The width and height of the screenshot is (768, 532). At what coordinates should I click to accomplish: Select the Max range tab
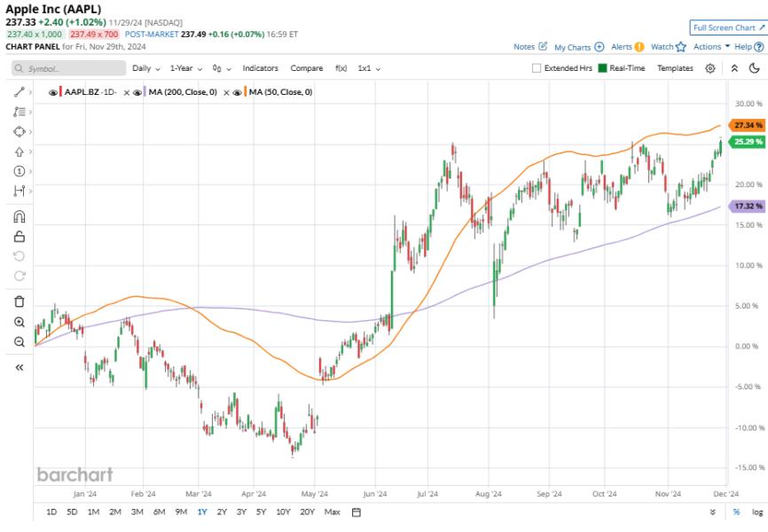332,512
